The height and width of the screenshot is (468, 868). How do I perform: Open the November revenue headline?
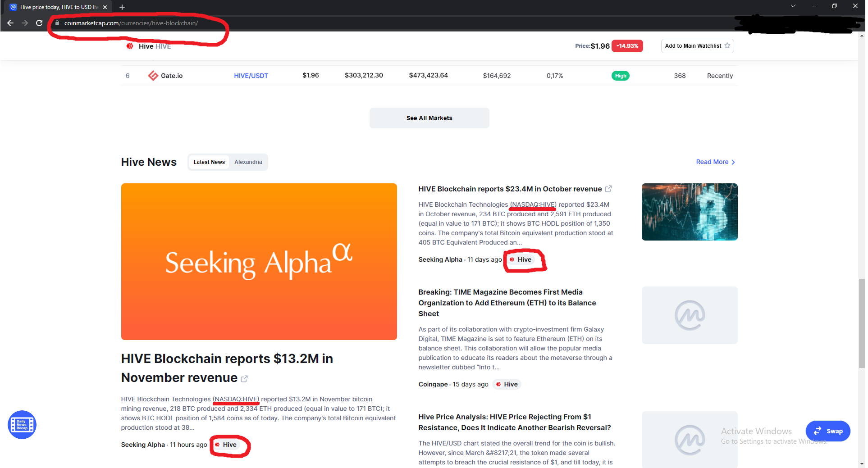pos(227,368)
